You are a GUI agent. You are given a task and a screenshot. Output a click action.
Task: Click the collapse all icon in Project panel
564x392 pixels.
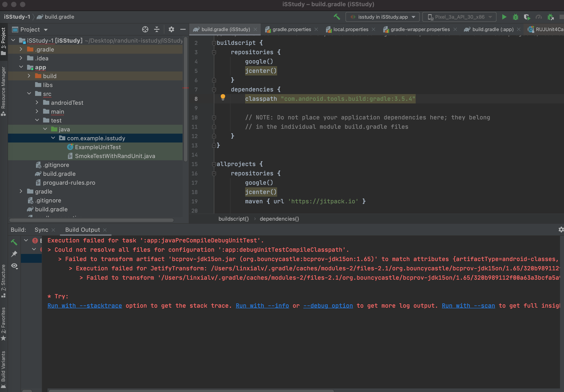(157, 30)
